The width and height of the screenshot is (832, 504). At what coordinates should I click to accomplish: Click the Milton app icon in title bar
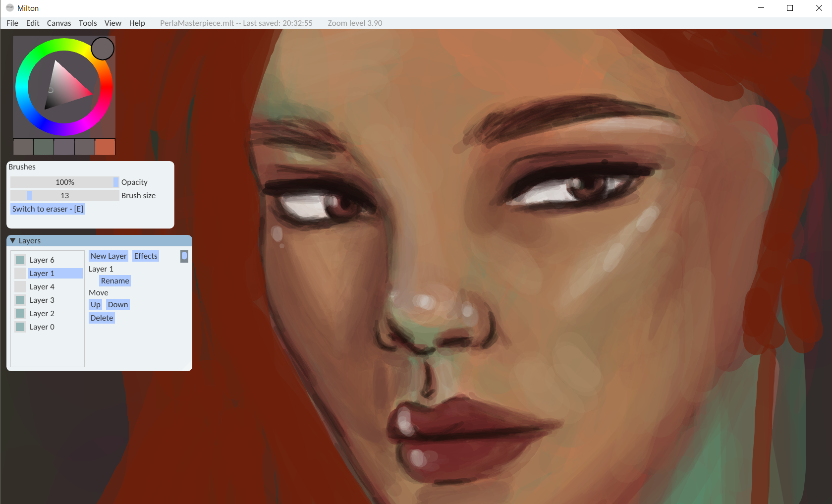[x=9, y=8]
